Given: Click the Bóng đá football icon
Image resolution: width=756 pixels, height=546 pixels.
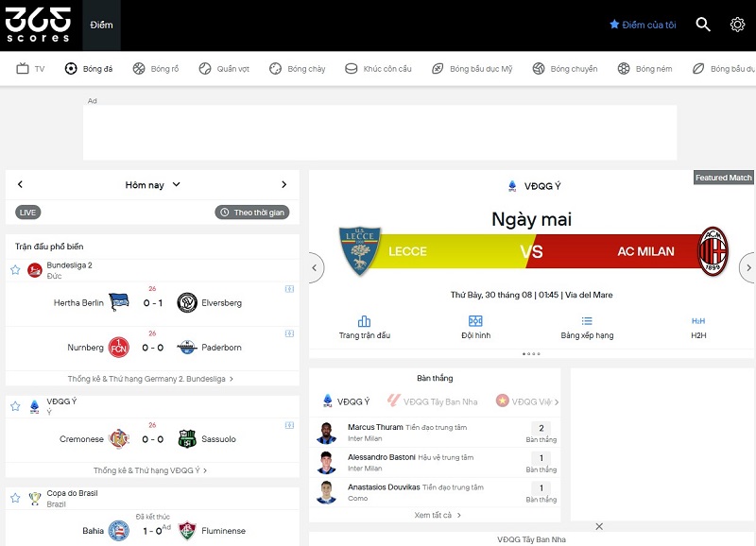Looking at the screenshot, I should (71, 68).
